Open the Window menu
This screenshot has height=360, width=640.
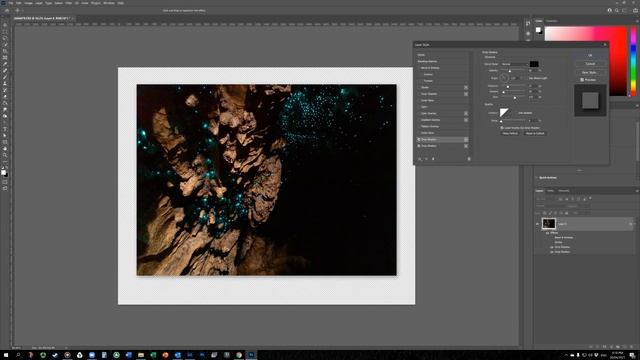[109, 3]
